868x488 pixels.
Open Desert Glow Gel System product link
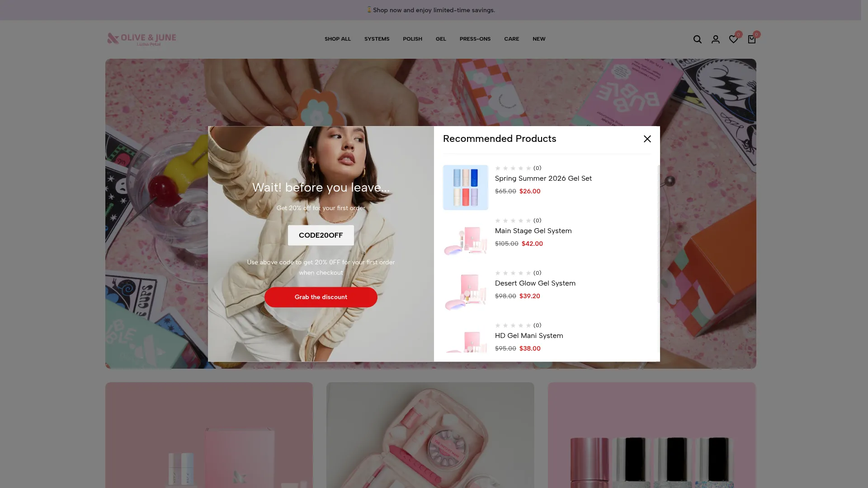(x=535, y=283)
